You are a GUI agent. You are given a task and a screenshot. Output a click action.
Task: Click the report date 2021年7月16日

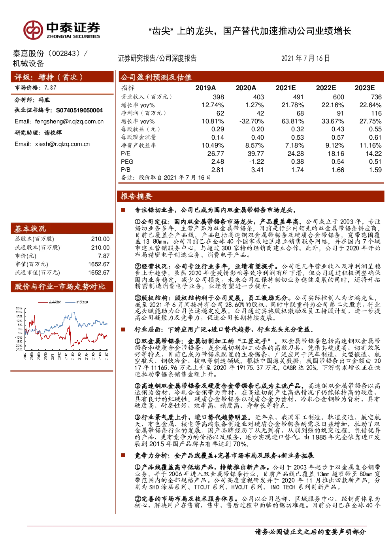click(x=305, y=58)
